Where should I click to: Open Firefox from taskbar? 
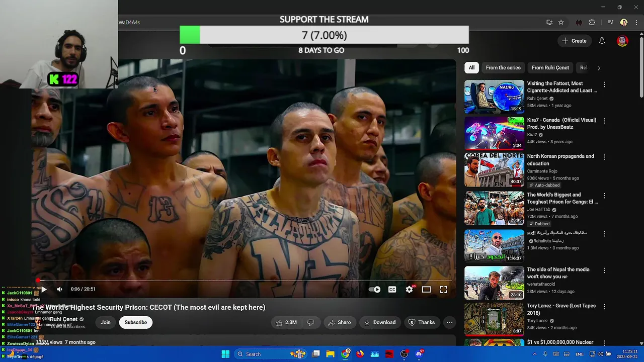click(x=360, y=354)
